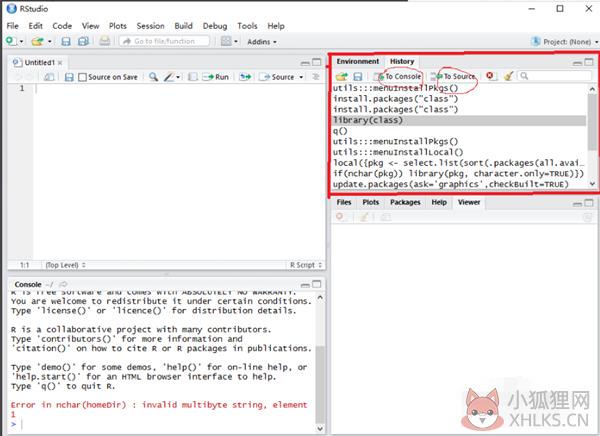
Task: Click the Compile Report notebook icon
Action: (x=192, y=77)
